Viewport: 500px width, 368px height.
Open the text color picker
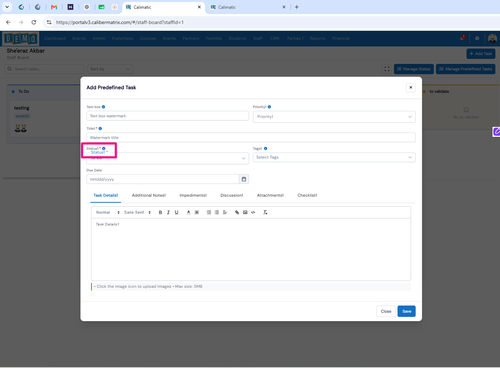(x=188, y=212)
